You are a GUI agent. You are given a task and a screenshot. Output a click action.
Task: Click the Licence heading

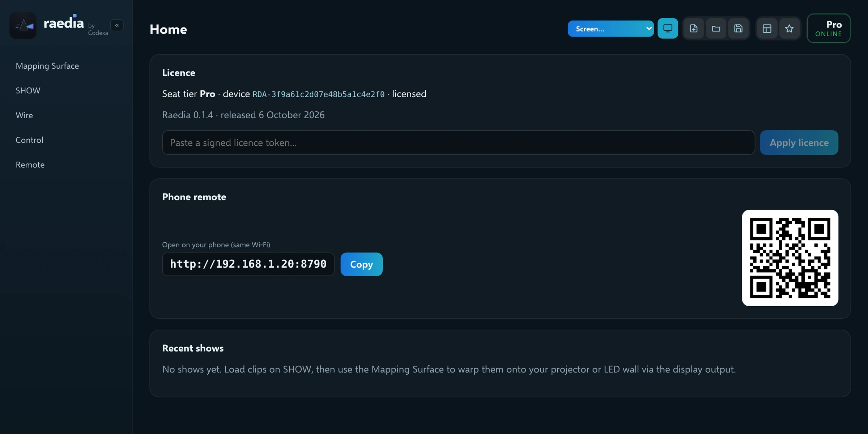coord(179,73)
